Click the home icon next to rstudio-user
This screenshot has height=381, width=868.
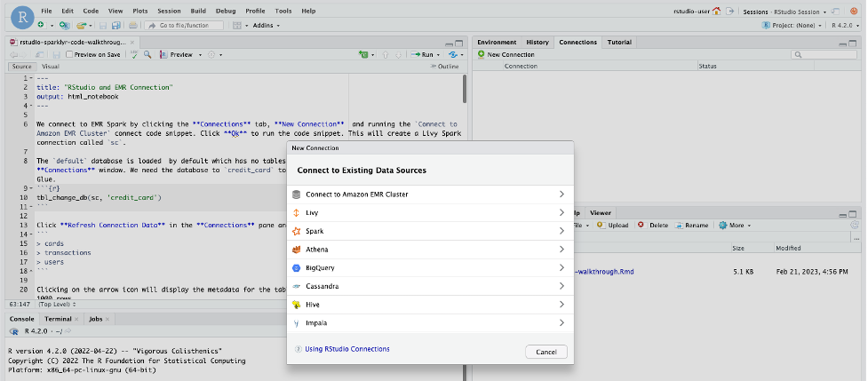pyautogui.click(x=717, y=11)
